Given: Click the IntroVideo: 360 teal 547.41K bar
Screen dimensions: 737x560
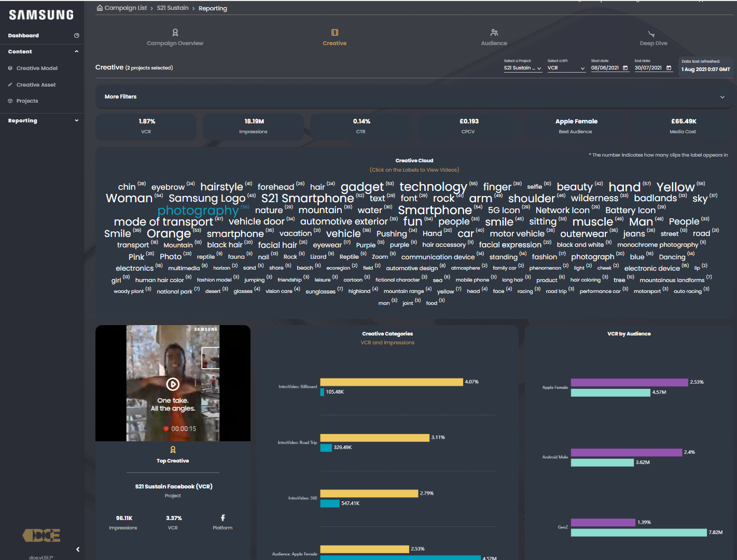Looking at the screenshot, I should point(330,503).
